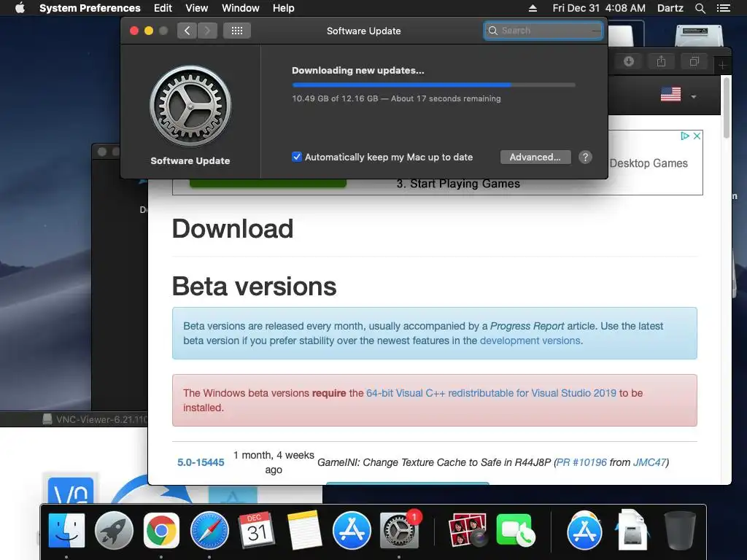Click the Beta versions heading
This screenshot has width=747, height=560.
[x=254, y=286]
